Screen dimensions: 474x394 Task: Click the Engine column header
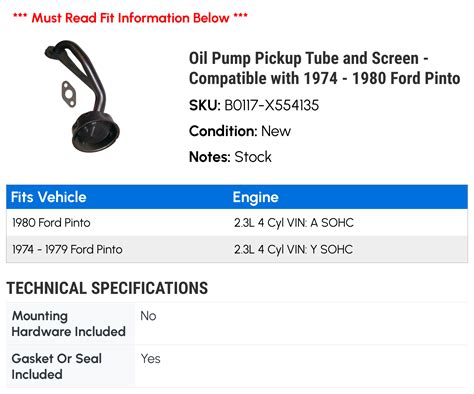256,197
